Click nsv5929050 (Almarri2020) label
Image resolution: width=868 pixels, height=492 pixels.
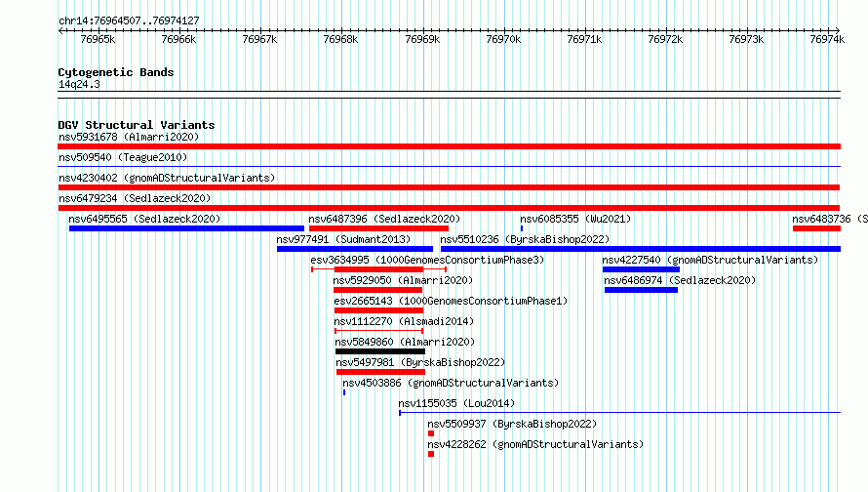click(403, 280)
